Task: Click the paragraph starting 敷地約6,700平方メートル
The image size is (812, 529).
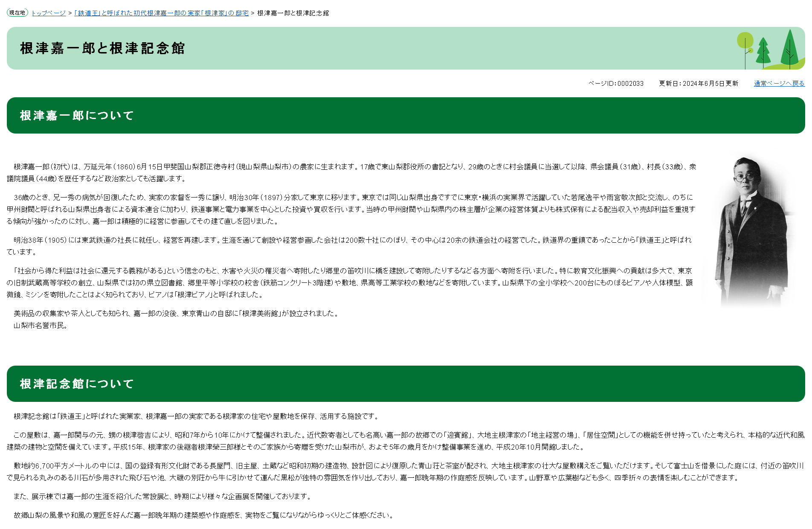Action: click(x=406, y=472)
